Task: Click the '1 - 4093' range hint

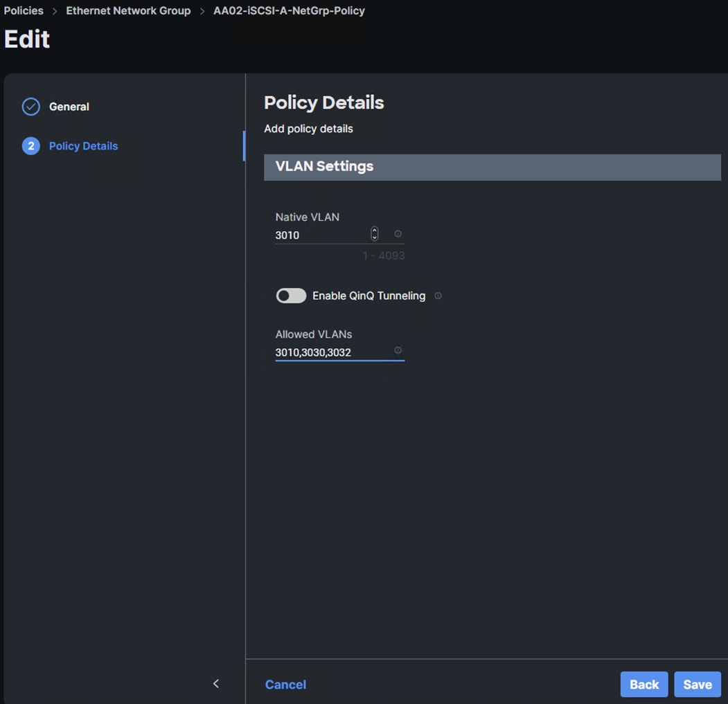Action: click(x=384, y=255)
